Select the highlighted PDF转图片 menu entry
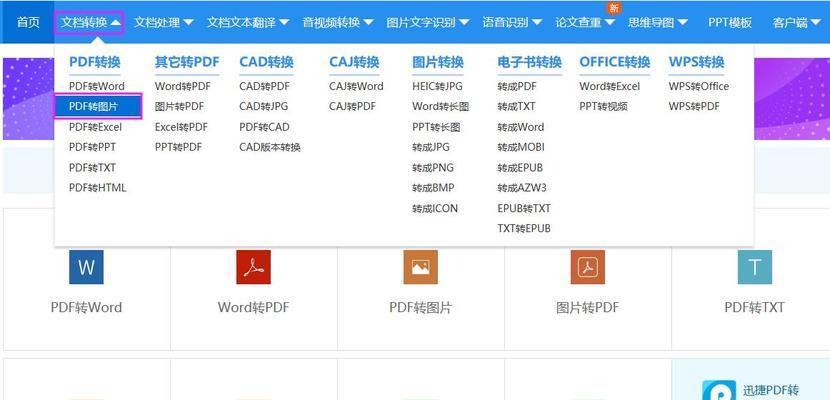 (98, 106)
